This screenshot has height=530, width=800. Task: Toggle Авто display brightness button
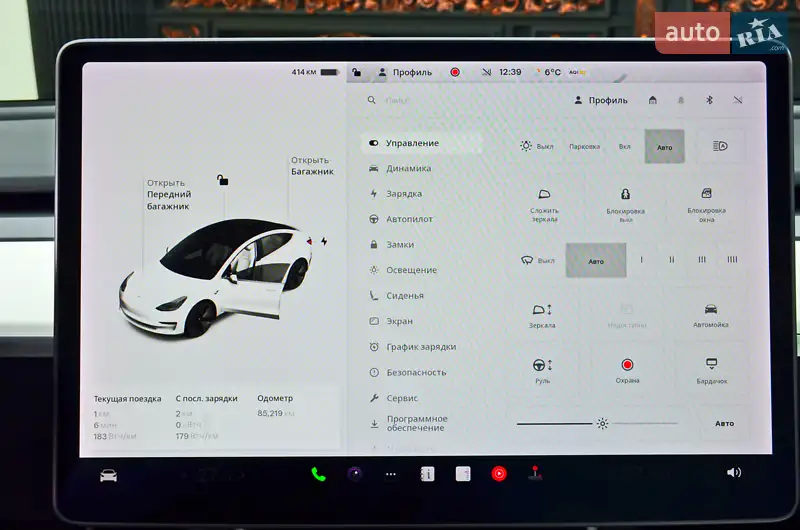[x=724, y=423]
